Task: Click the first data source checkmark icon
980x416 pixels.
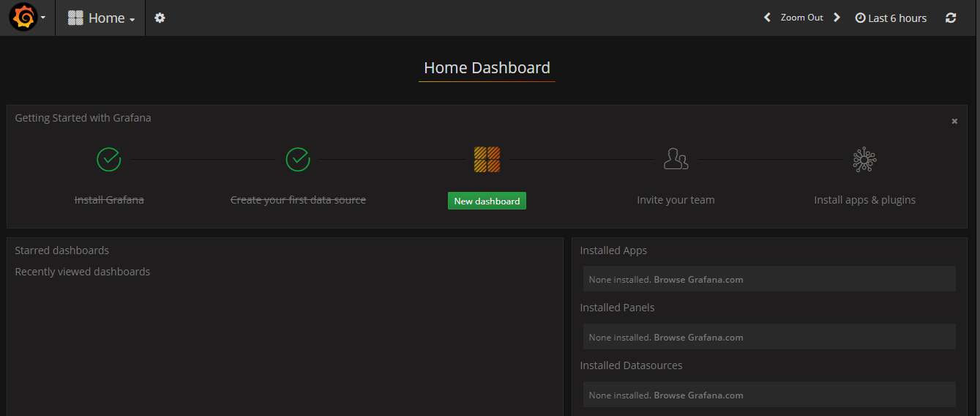Action: [x=298, y=159]
